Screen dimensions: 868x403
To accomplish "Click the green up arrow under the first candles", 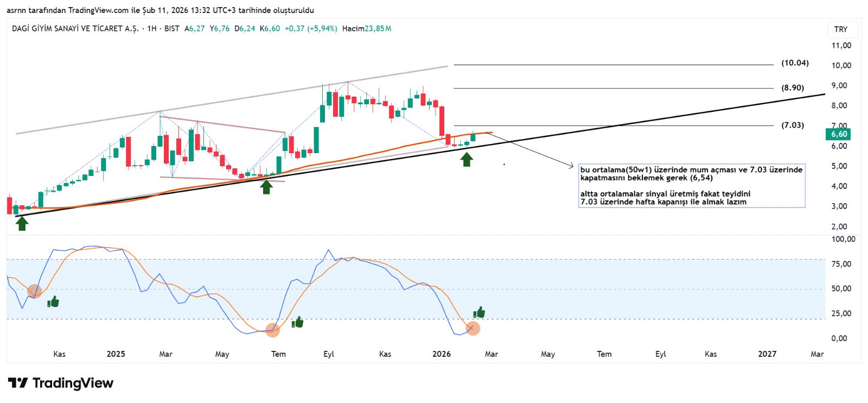I will [22, 223].
